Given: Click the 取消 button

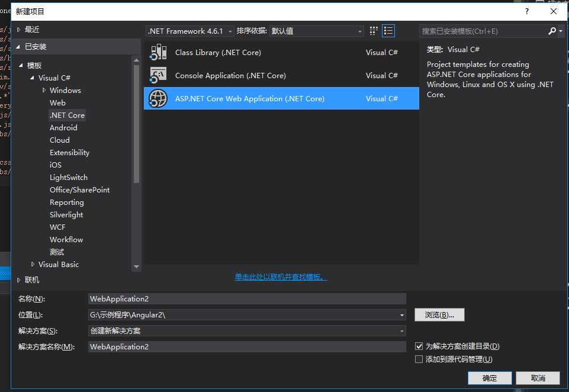Looking at the screenshot, I should point(538,378).
